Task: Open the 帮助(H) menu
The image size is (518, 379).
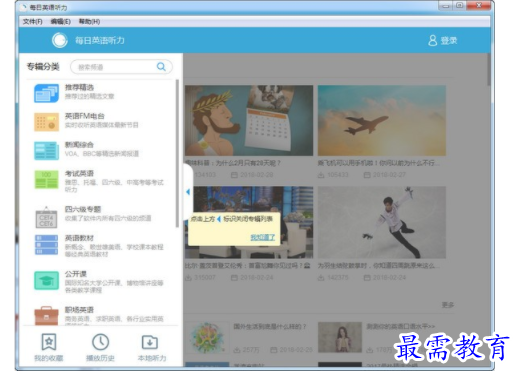Action: coord(89,22)
